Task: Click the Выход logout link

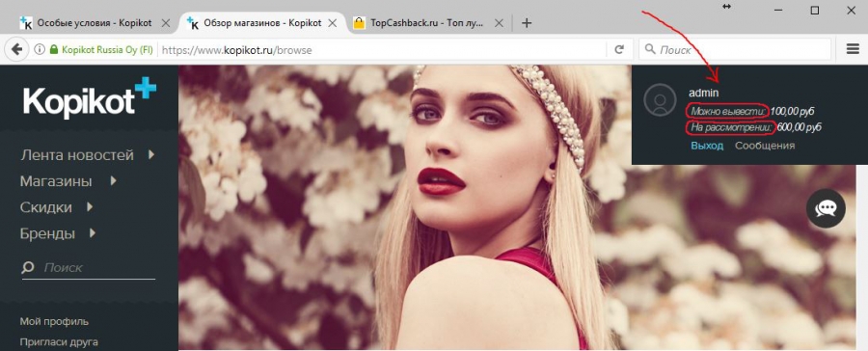Action: point(707,146)
